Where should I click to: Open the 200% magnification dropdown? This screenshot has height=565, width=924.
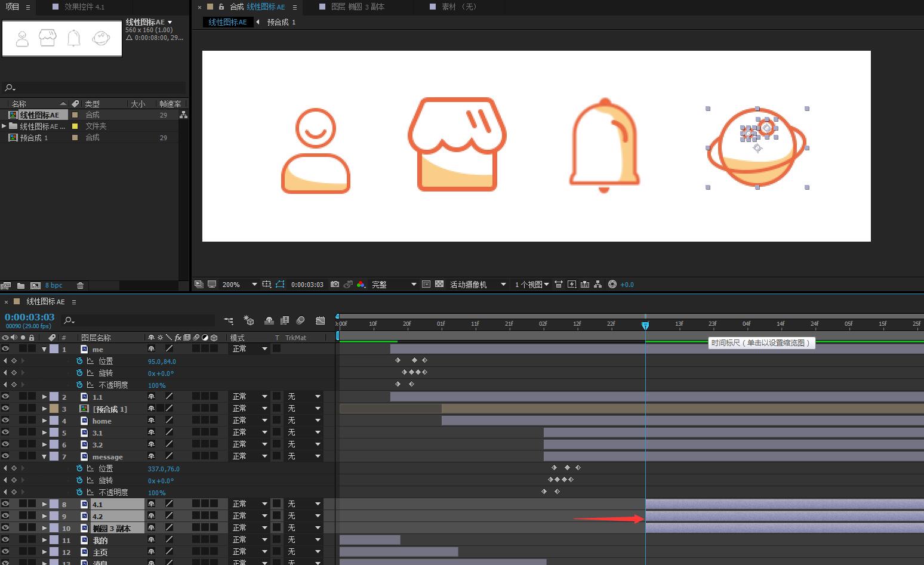[254, 285]
